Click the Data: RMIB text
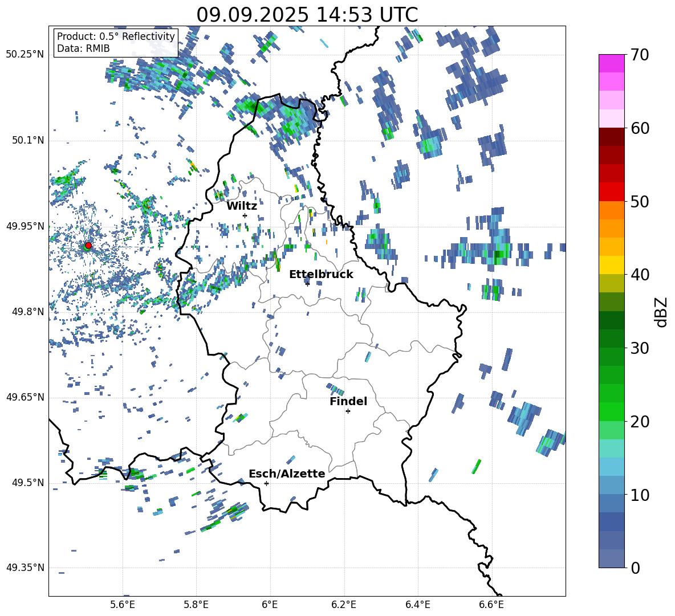Viewport: 675px width, 616px height. click(x=83, y=48)
